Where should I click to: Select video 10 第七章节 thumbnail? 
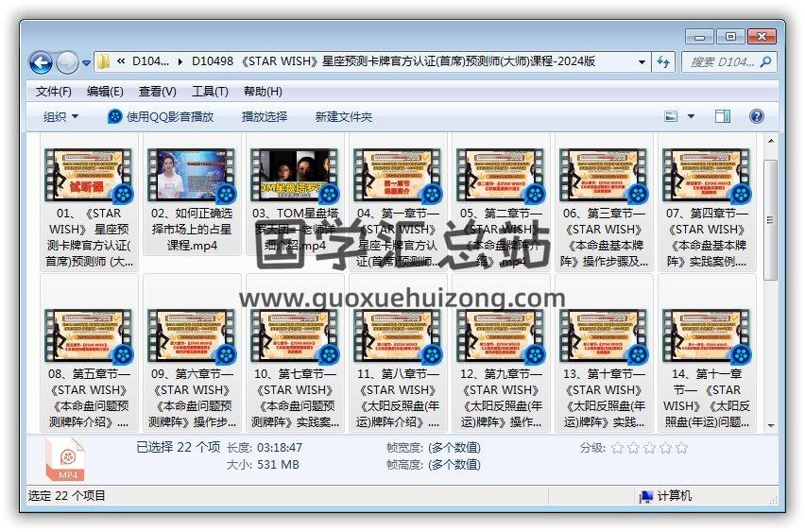coord(295,335)
